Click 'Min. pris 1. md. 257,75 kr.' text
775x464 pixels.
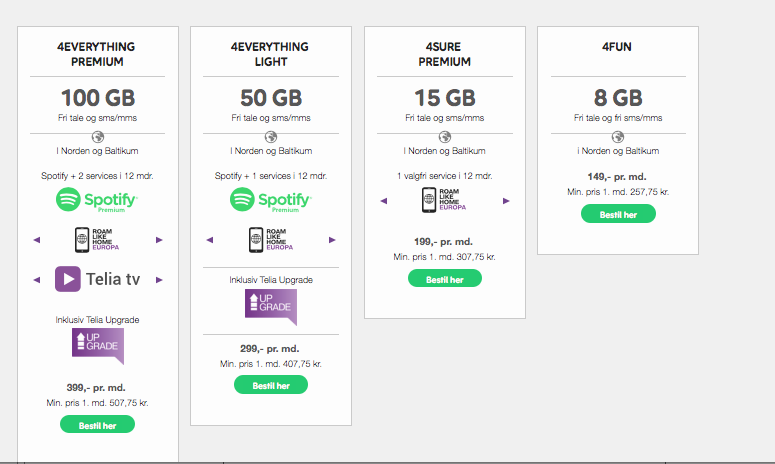[618, 192]
